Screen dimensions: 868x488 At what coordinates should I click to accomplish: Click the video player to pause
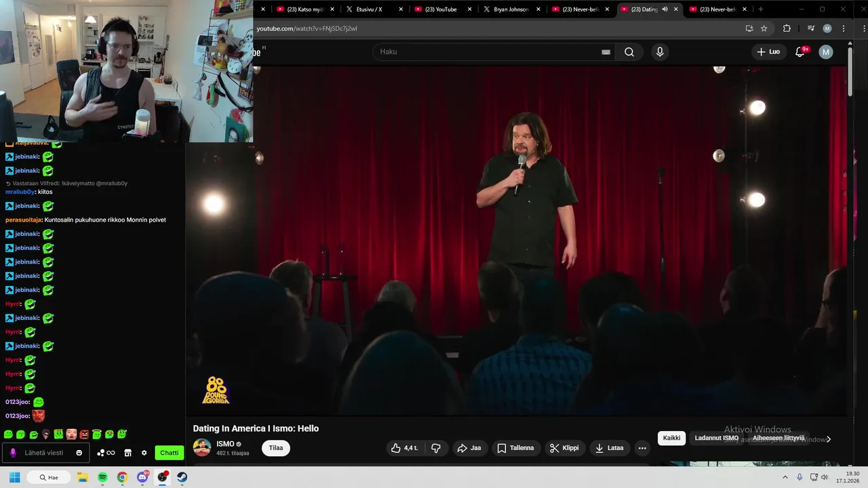[x=517, y=241]
